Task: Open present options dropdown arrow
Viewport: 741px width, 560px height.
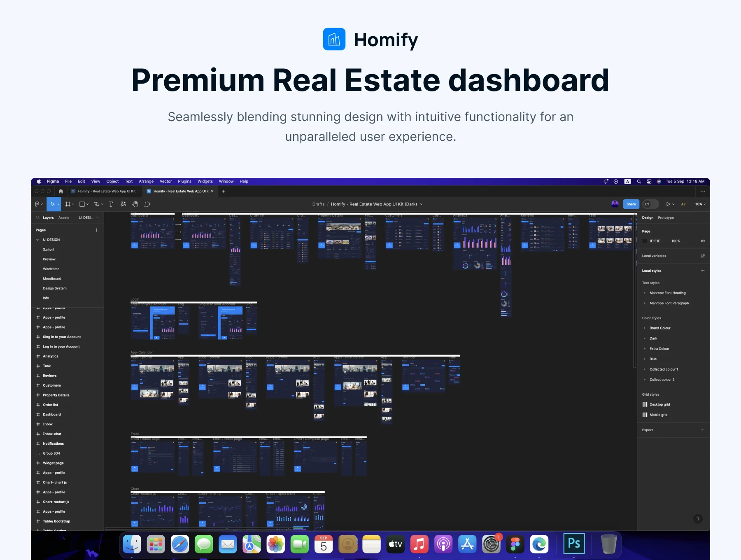Action: (x=673, y=204)
